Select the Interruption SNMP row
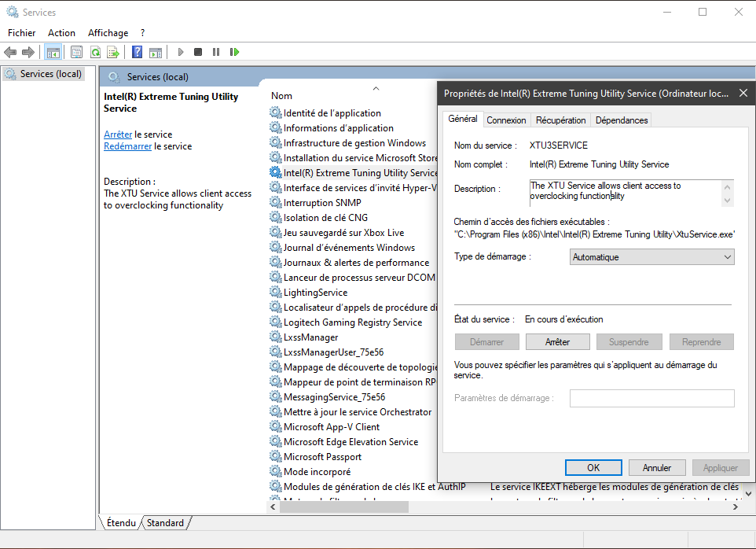This screenshot has width=756, height=549. click(x=322, y=203)
